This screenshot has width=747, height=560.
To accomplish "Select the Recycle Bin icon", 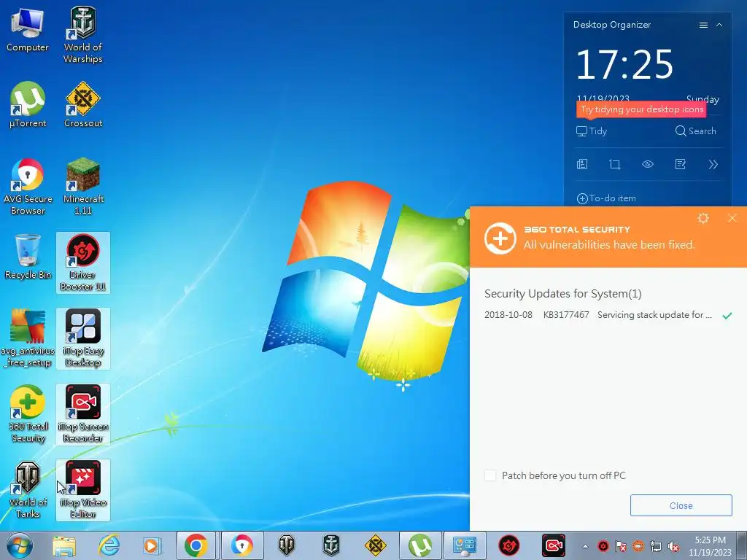I will point(28,257).
